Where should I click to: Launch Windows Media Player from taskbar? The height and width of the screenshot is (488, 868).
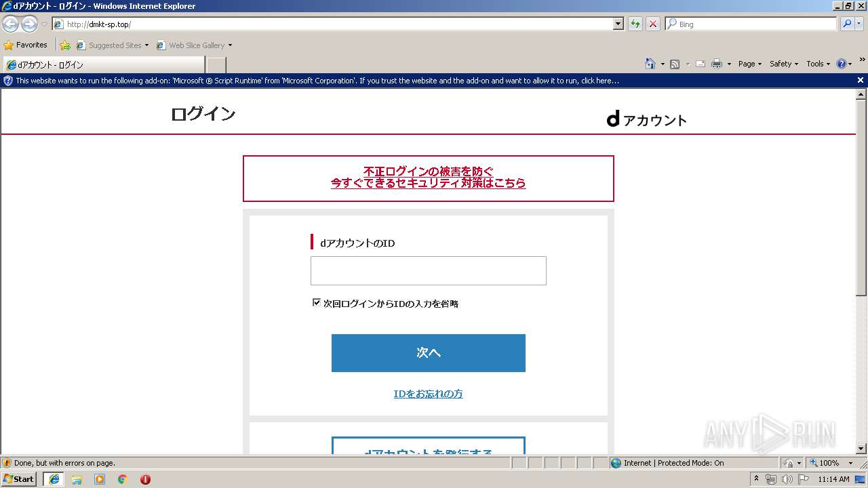click(x=100, y=479)
